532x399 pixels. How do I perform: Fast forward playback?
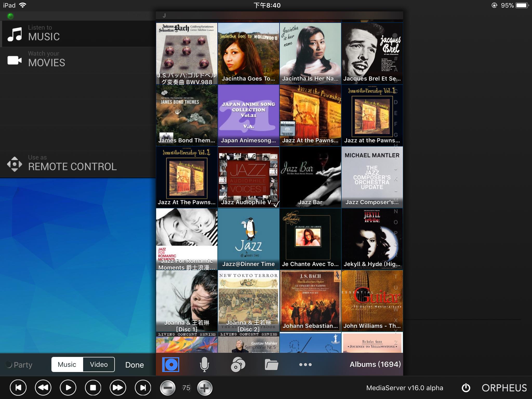[x=118, y=388]
